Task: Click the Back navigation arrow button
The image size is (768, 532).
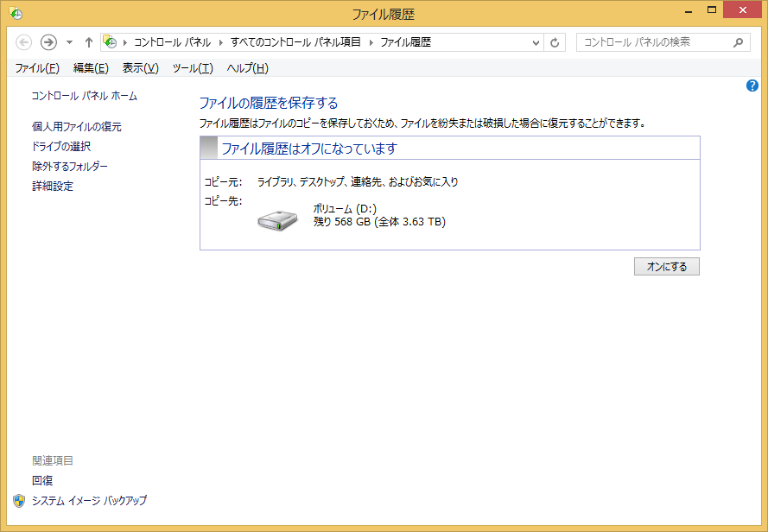Action: 24,42
